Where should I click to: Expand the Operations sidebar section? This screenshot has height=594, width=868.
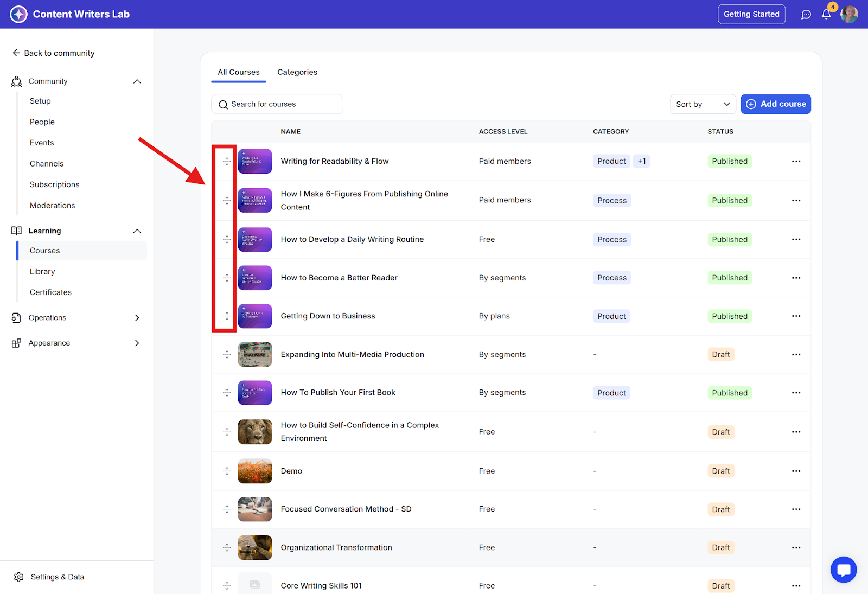point(137,318)
